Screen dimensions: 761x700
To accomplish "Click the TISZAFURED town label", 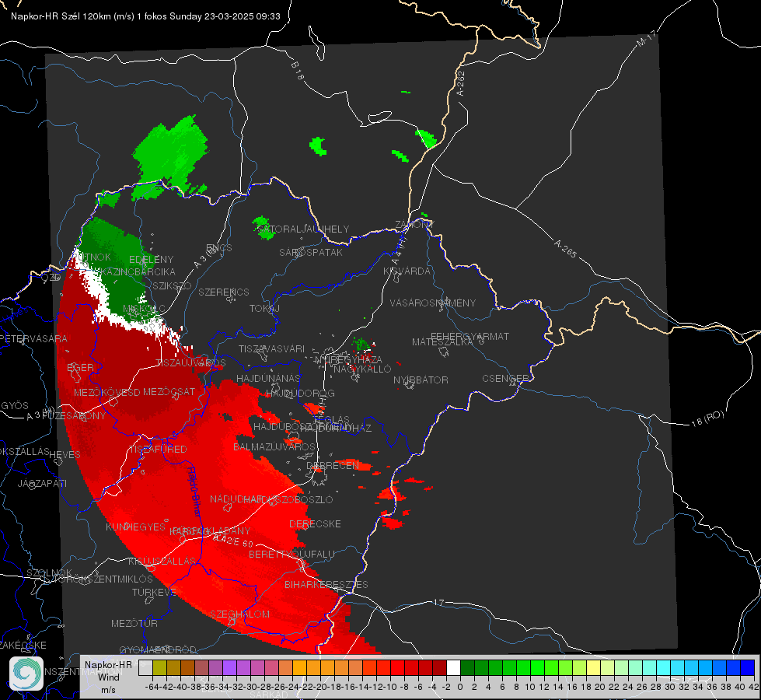I will click(158, 450).
